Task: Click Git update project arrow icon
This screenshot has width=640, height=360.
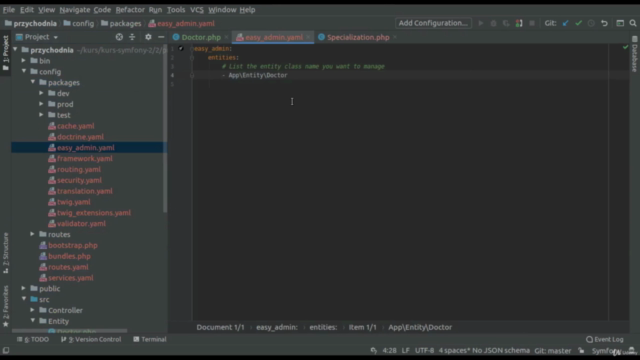Action: tap(565, 23)
